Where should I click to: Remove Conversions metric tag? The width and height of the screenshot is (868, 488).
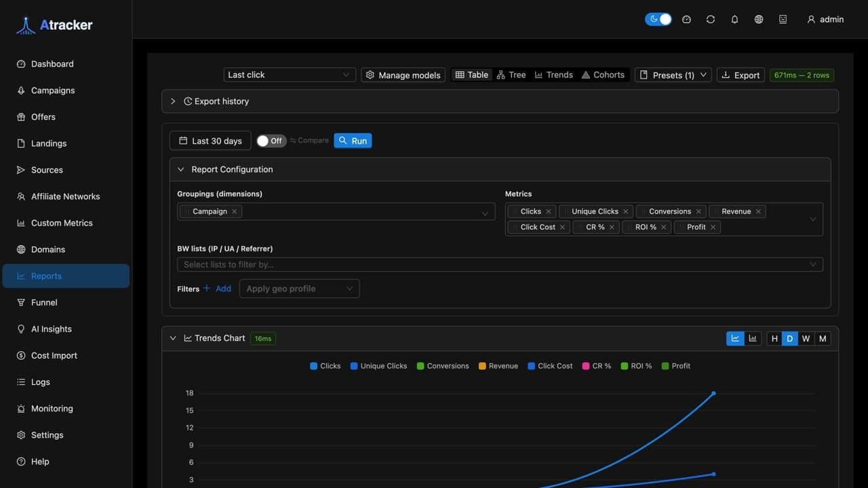point(698,211)
